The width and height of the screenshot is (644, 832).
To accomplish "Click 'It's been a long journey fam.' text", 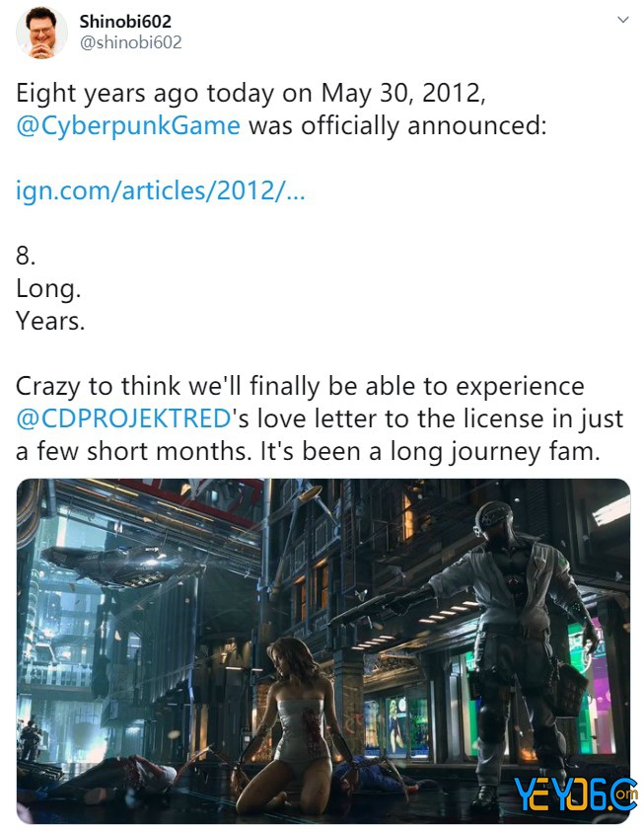I will coord(430,451).
